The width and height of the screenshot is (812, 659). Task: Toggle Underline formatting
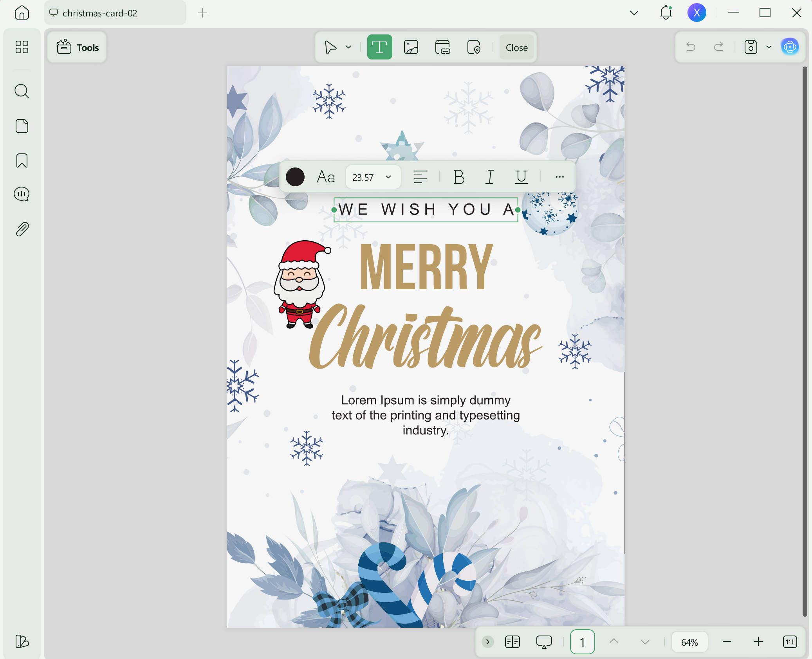(x=521, y=177)
